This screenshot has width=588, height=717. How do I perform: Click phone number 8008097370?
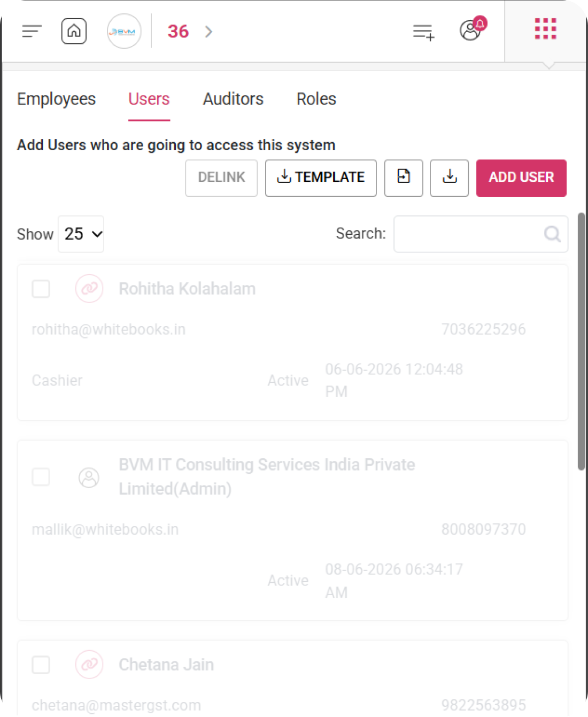click(483, 529)
